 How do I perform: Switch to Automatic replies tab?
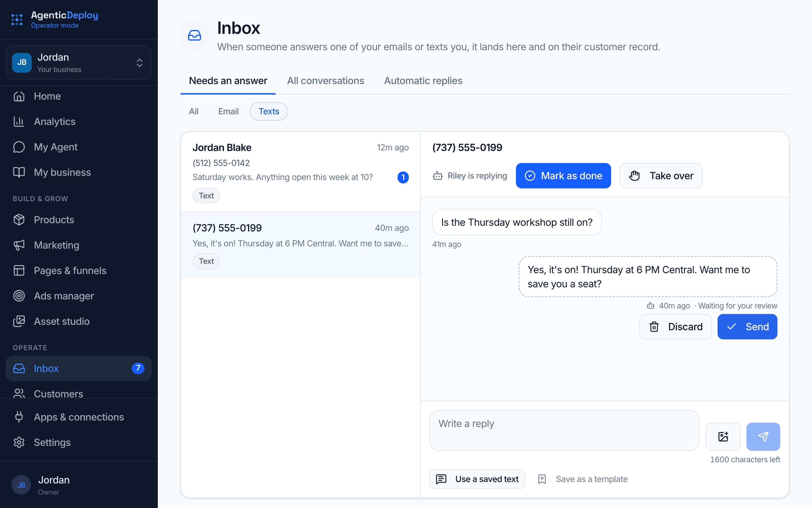tap(423, 81)
